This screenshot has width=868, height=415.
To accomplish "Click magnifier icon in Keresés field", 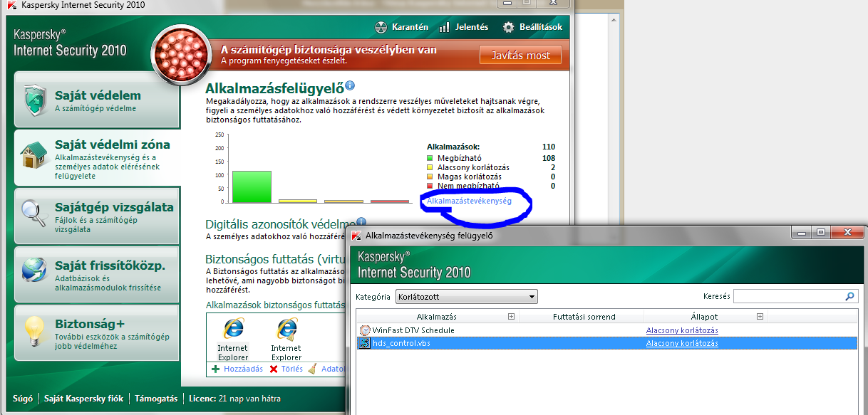I will point(850,296).
